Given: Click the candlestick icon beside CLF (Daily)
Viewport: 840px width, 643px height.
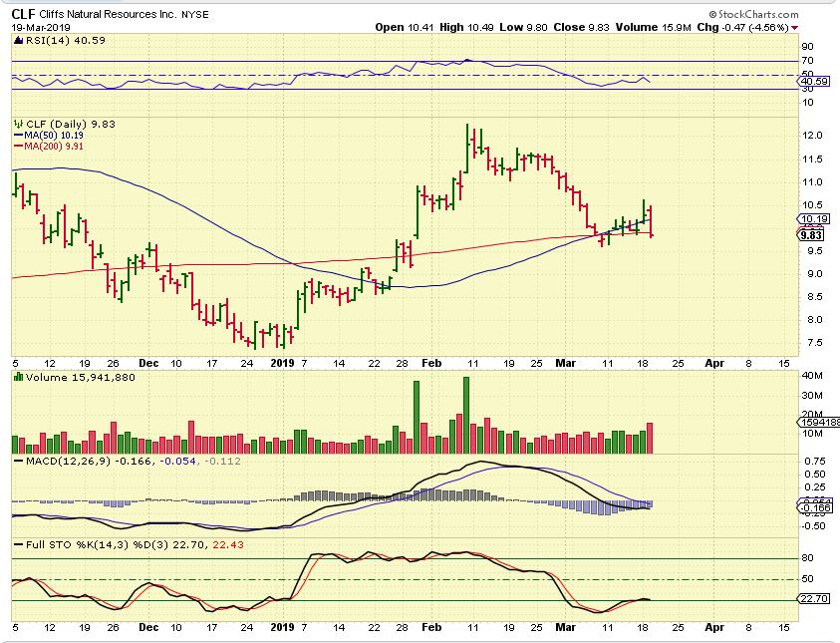Looking at the screenshot, I should (x=17, y=122).
